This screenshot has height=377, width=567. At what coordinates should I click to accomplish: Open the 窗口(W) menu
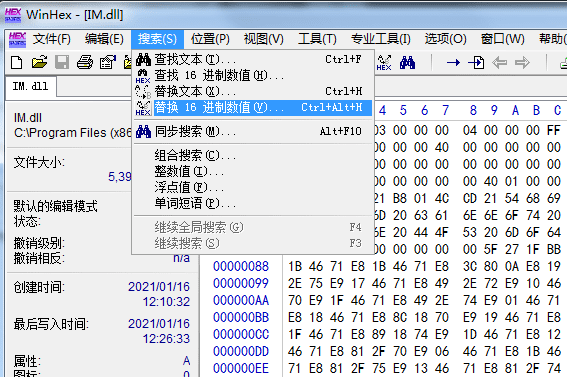[x=502, y=39]
